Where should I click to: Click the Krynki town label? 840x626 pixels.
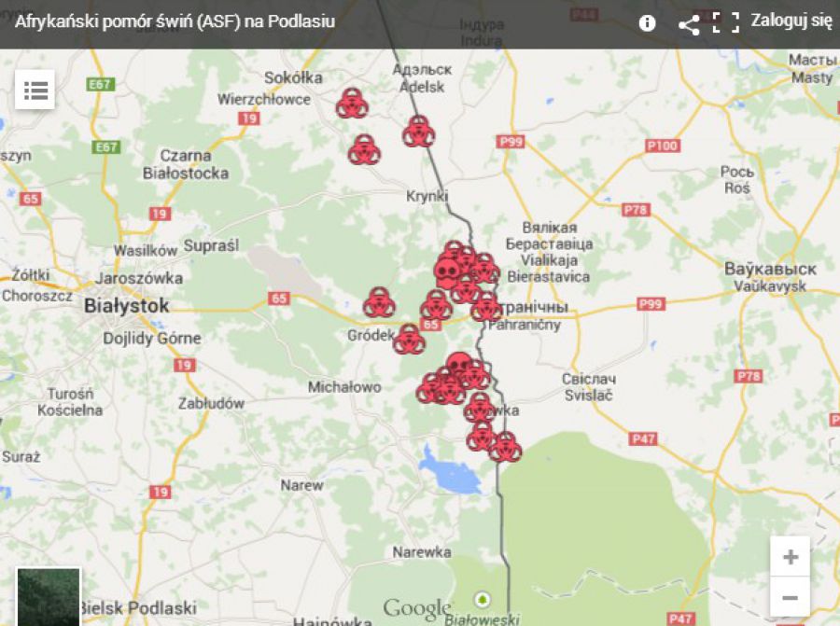tap(427, 196)
